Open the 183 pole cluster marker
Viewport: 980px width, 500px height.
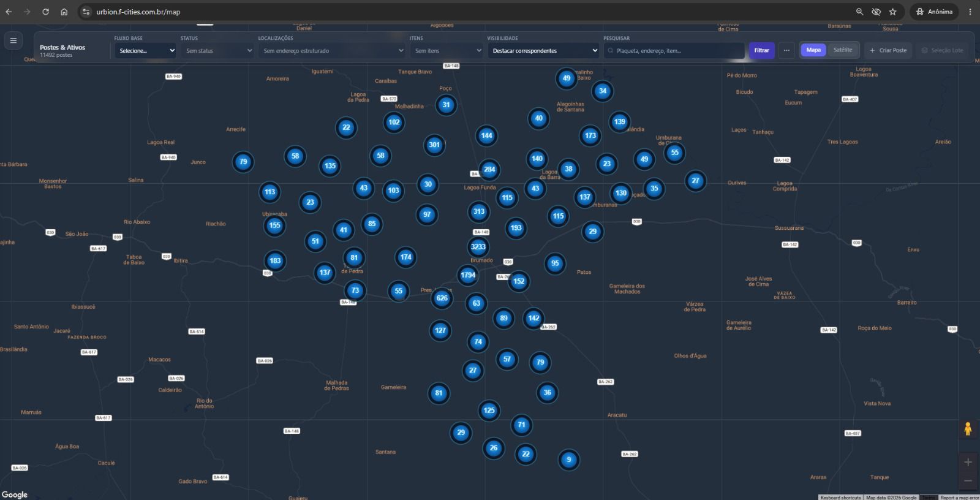275,261
